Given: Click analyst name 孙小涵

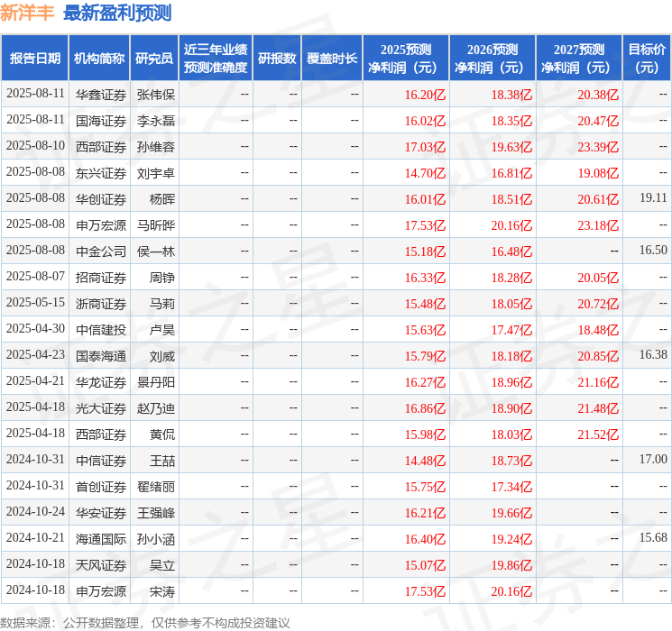Looking at the screenshot, I should coord(155,539).
